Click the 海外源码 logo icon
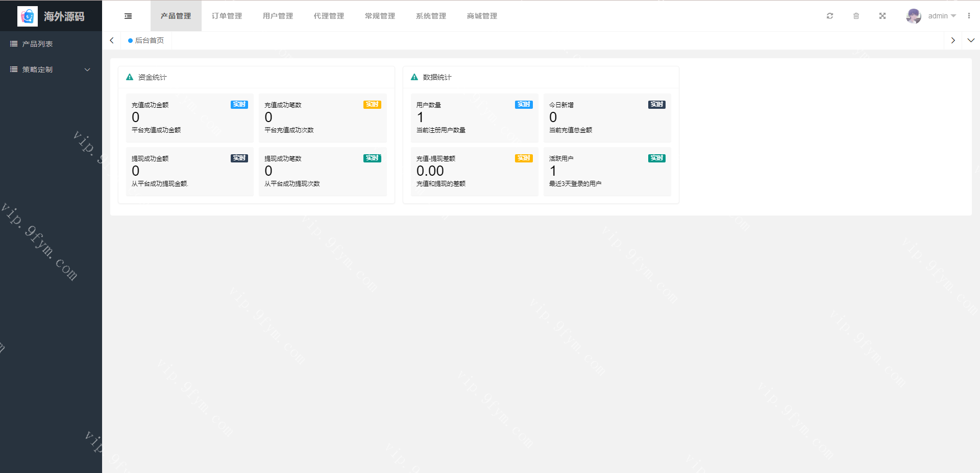This screenshot has height=473, width=980. coord(28,16)
